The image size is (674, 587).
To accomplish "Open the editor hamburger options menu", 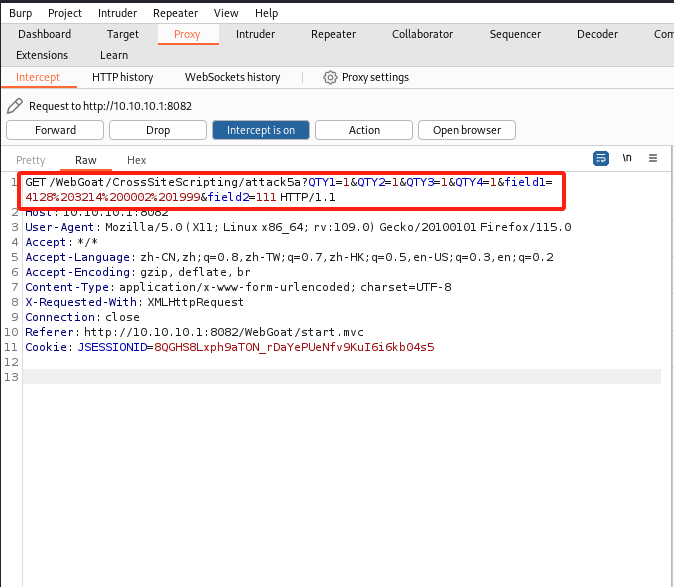I will 653,158.
